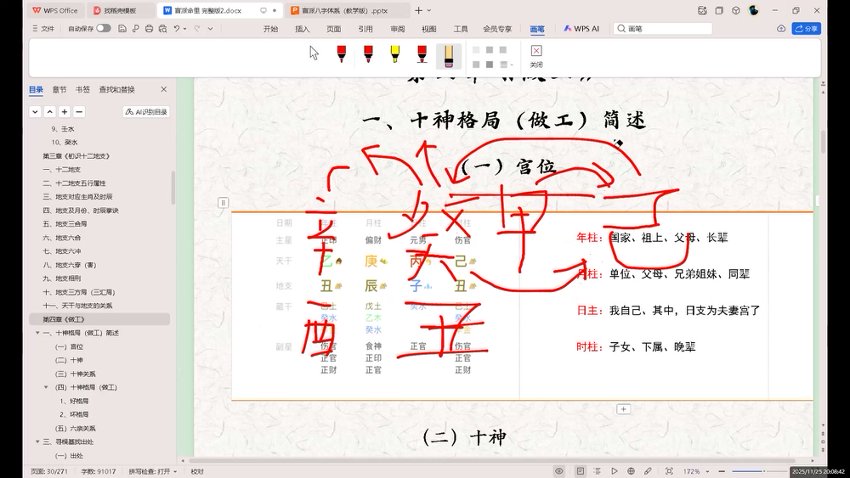Open the 查找和替换 navigation pane tab
The width and height of the screenshot is (850, 478).
(x=117, y=89)
